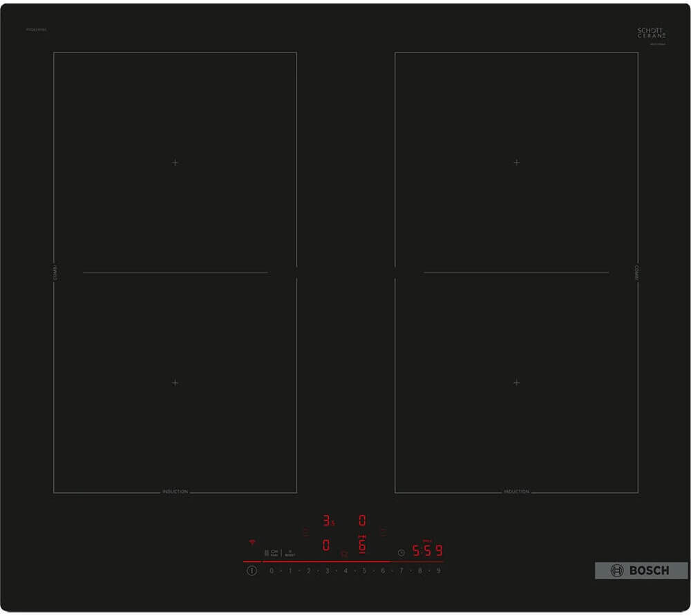This screenshot has height=616, width=691.
Task: Set power level to 5 on slider
Action: [364, 571]
